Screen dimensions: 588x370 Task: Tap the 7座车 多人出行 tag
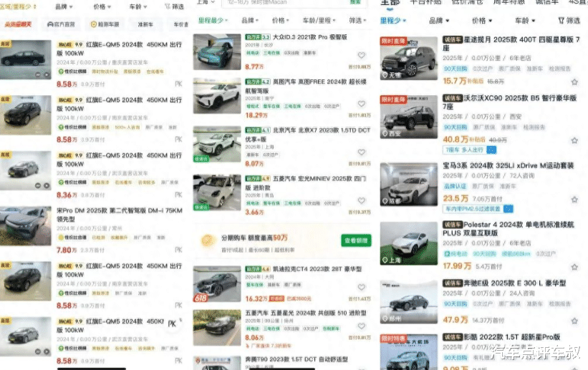point(469,150)
